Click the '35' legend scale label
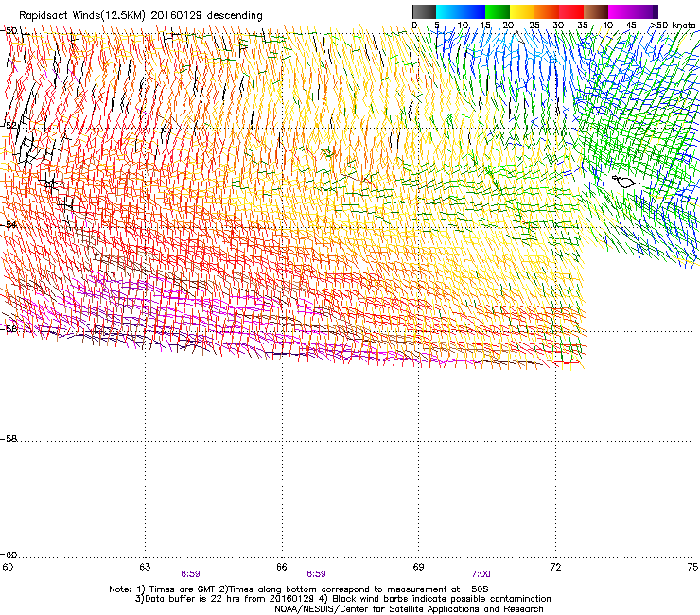 coord(583,26)
